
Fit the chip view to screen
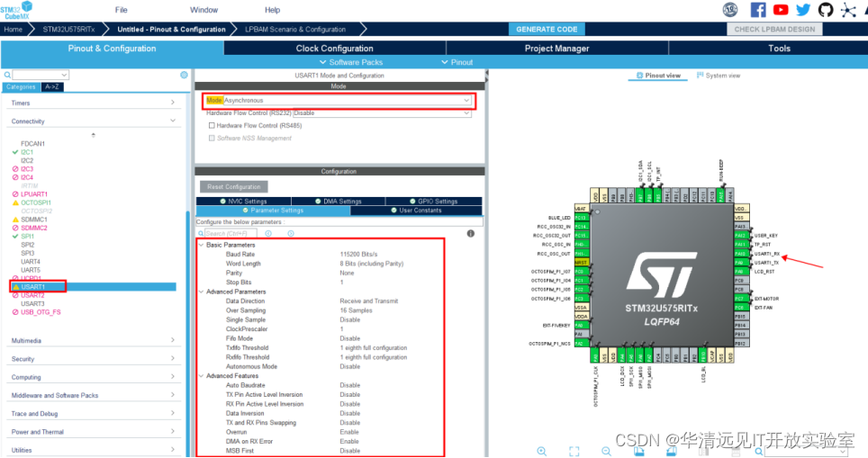click(x=574, y=452)
